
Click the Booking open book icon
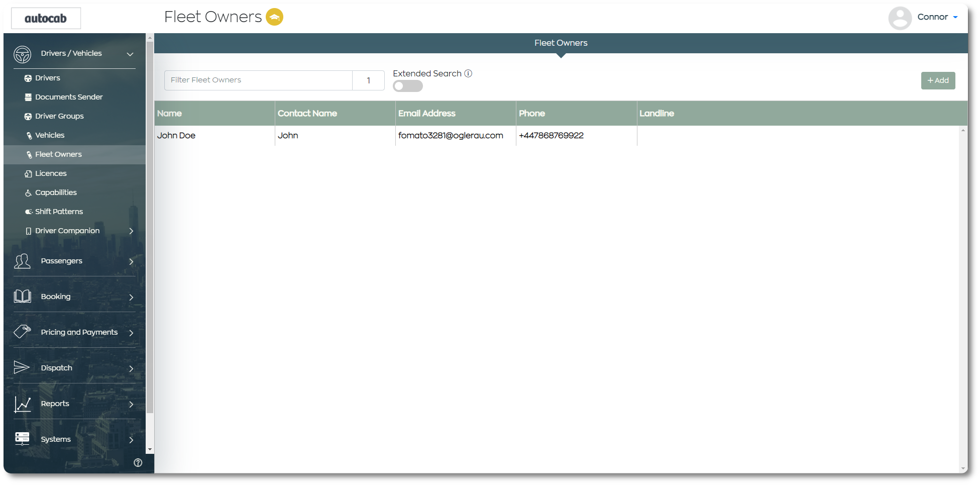point(22,297)
